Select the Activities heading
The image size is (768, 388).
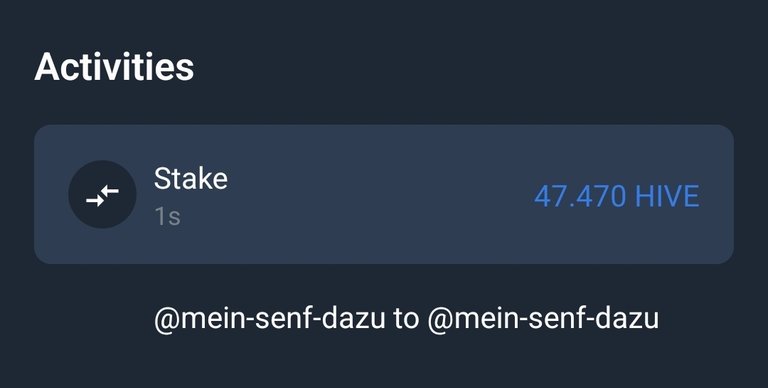click(x=114, y=67)
